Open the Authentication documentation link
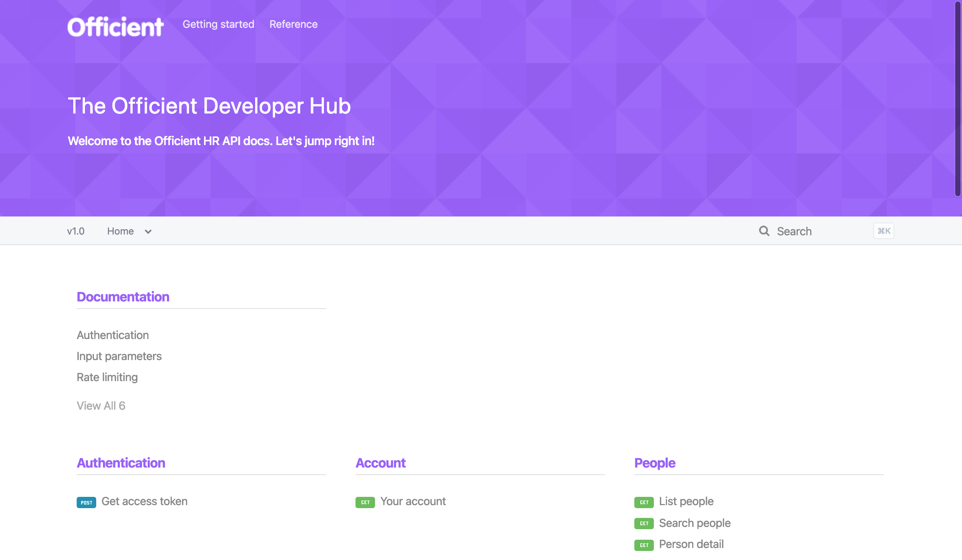962x560 pixels. (113, 335)
